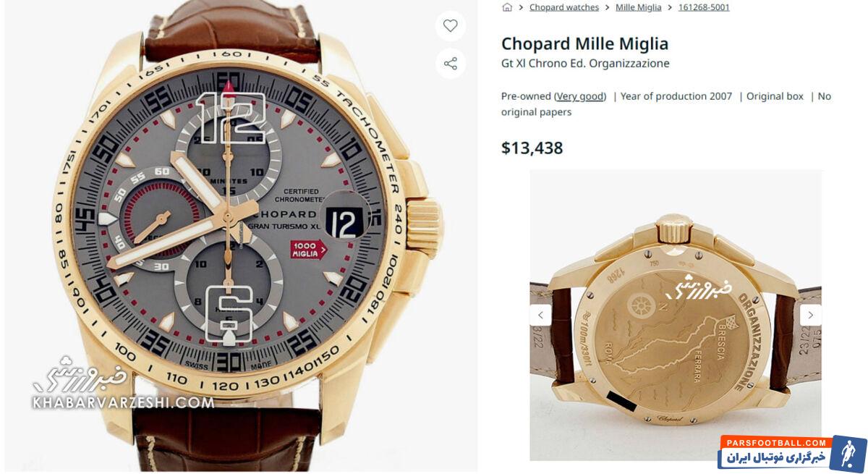Click the Khabarvarzeshi.com watermark logo
Image resolution: width=868 pixels, height=474 pixels.
(x=122, y=384)
